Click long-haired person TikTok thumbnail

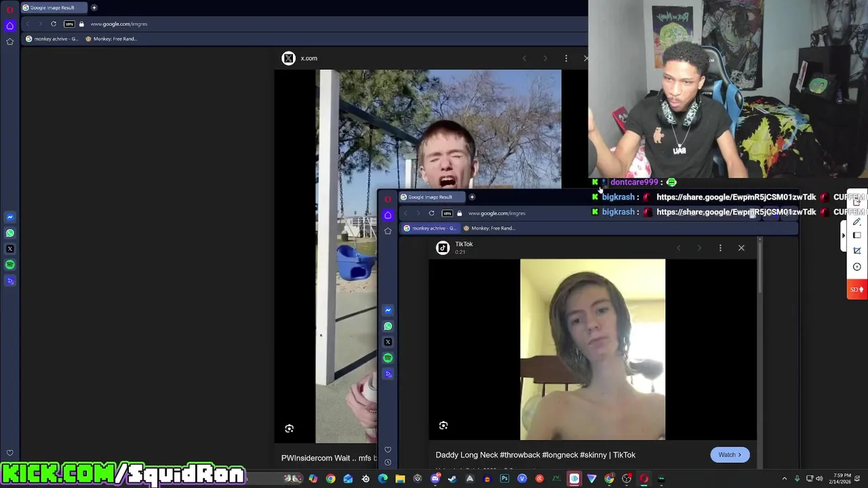pyautogui.click(x=593, y=350)
